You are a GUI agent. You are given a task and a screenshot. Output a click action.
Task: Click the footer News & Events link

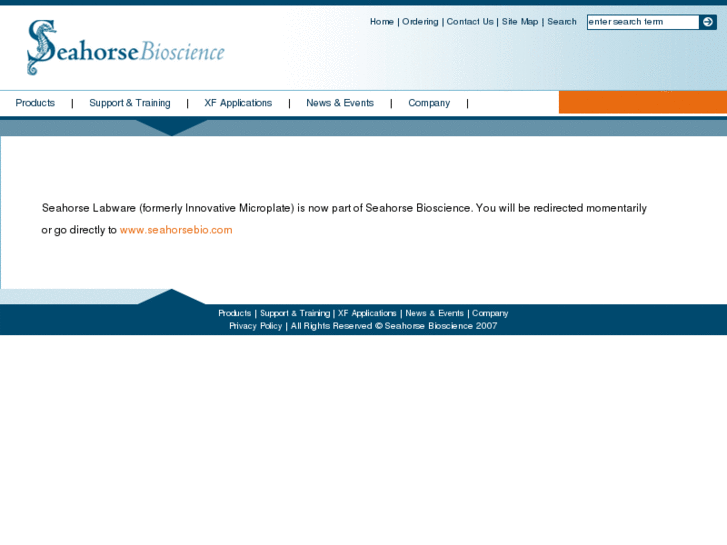point(434,314)
